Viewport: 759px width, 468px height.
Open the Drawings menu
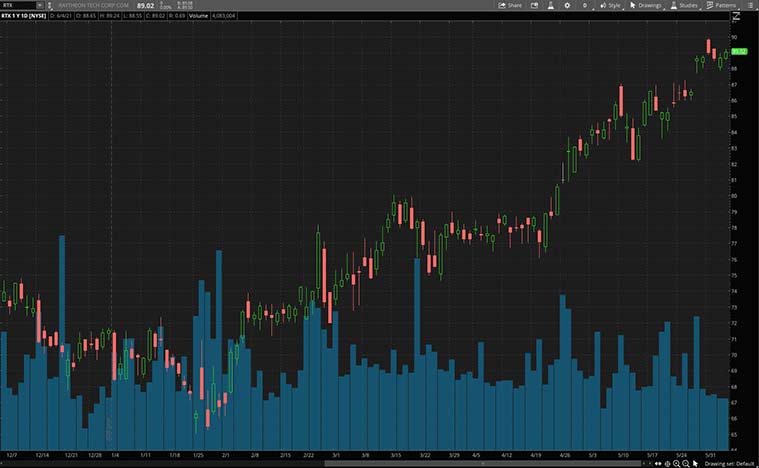tap(646, 5)
